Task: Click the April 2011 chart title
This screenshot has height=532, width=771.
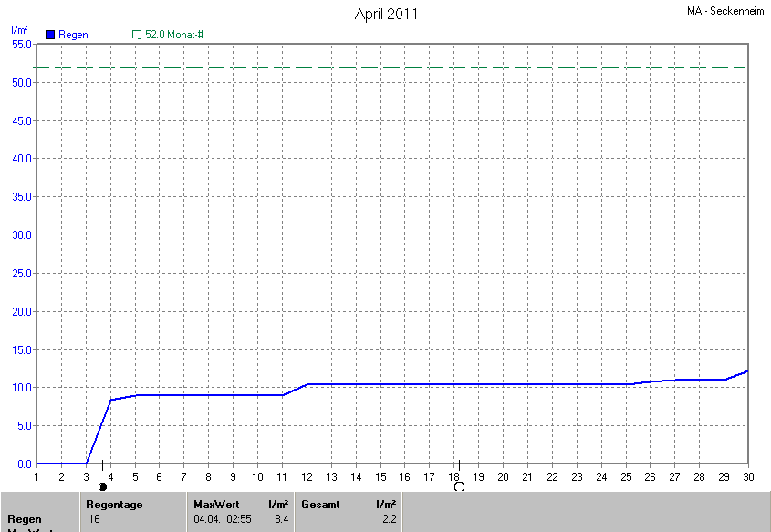Action: coord(386,15)
